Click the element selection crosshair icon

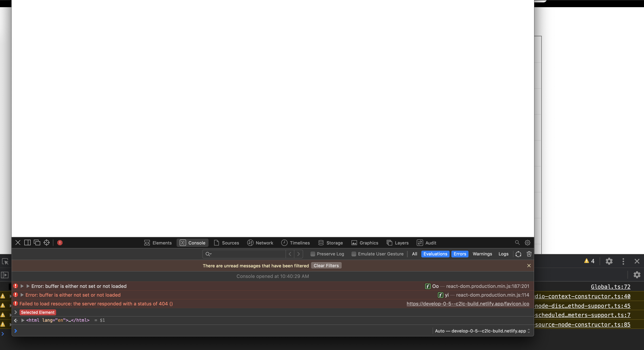tap(47, 242)
